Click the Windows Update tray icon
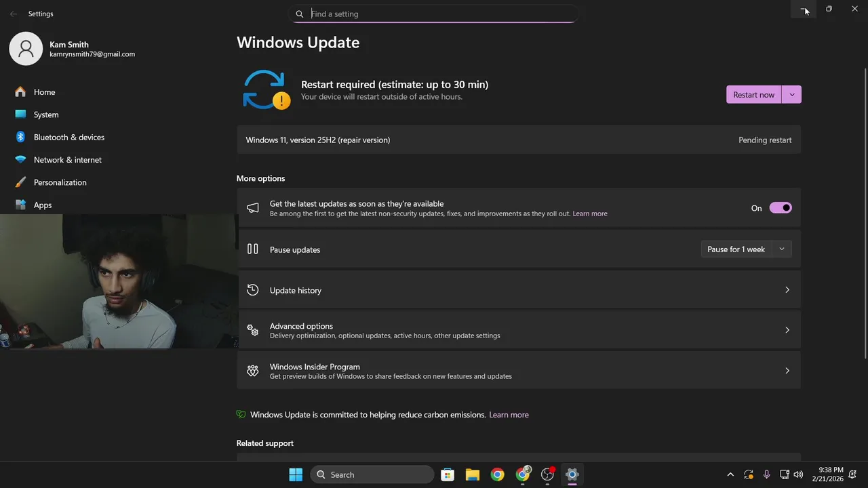Image resolution: width=868 pixels, height=488 pixels. 749,474
